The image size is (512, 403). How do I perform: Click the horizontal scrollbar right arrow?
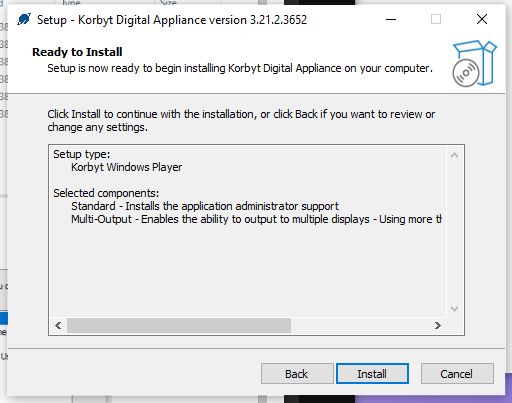click(x=438, y=325)
